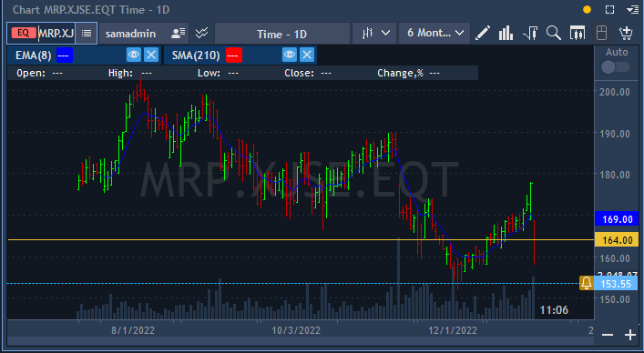Click the 150.00 price axis label
The height and width of the screenshot is (353, 644).
point(615,299)
